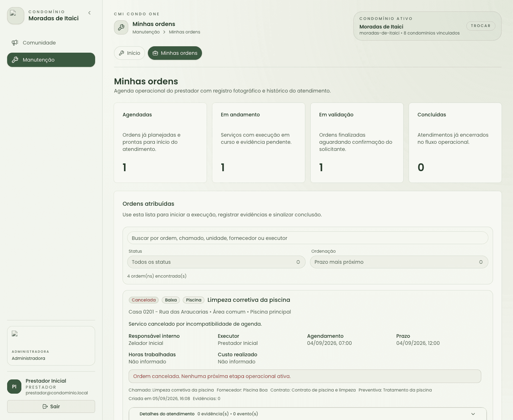The height and width of the screenshot is (420, 513).
Task: Click the prestador@condominio.local email text
Action: [57, 393]
